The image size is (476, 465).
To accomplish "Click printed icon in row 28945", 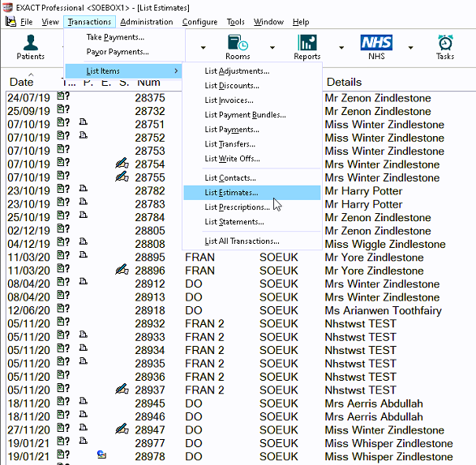I will click(x=84, y=401).
